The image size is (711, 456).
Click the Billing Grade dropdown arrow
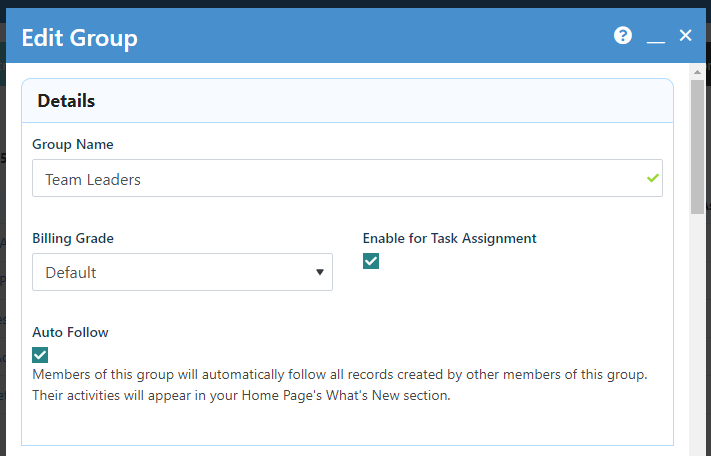click(x=320, y=272)
